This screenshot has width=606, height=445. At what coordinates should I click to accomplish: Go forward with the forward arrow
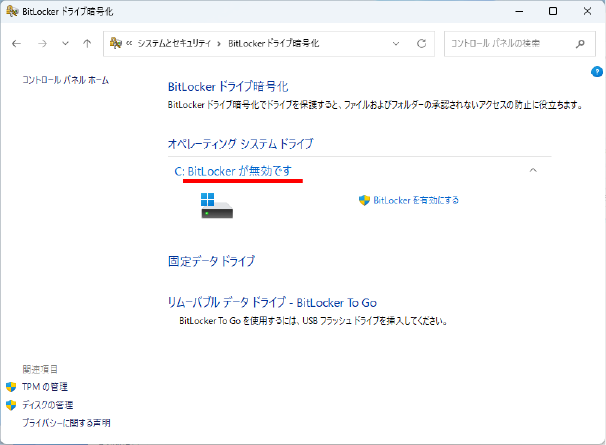tap(42, 44)
